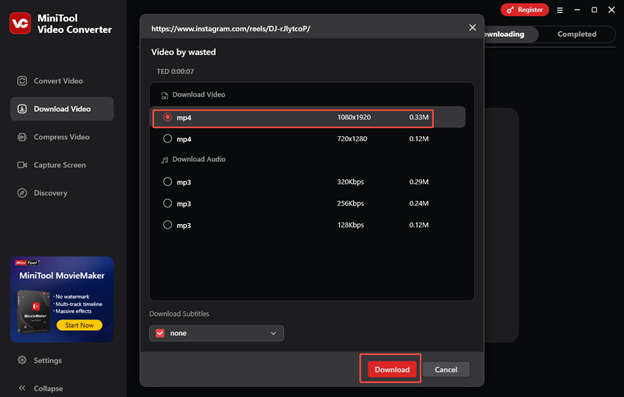Click the 1080x1920 resolution value

click(354, 117)
